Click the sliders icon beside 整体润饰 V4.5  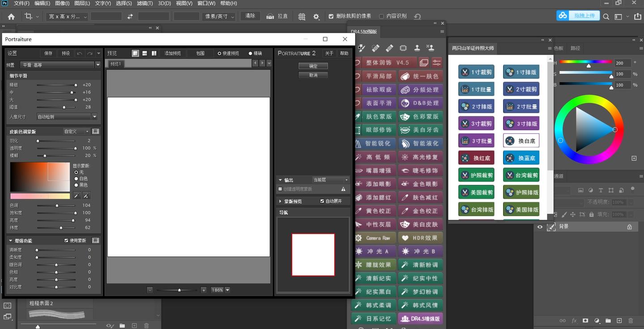point(436,63)
